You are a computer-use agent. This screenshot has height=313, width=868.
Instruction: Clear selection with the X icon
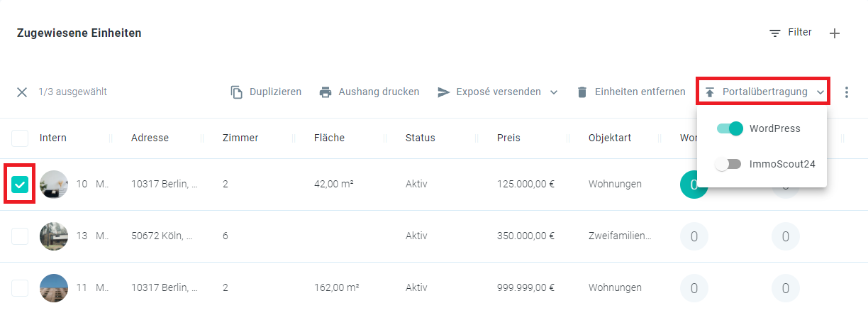(x=22, y=92)
